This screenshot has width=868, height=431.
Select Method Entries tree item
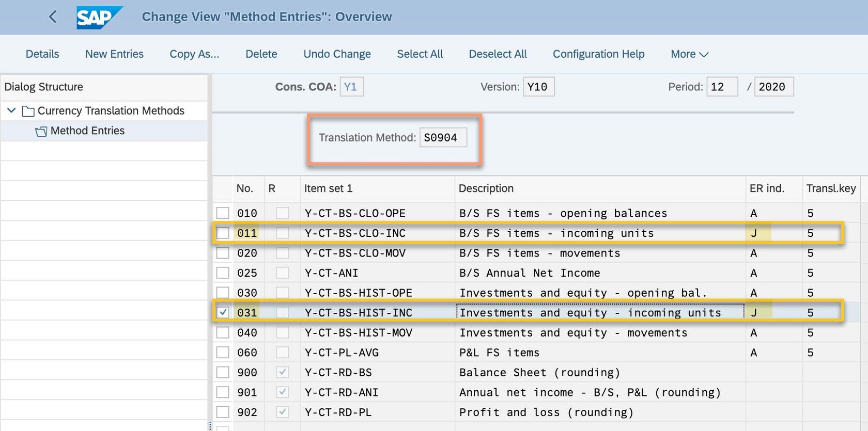[87, 131]
